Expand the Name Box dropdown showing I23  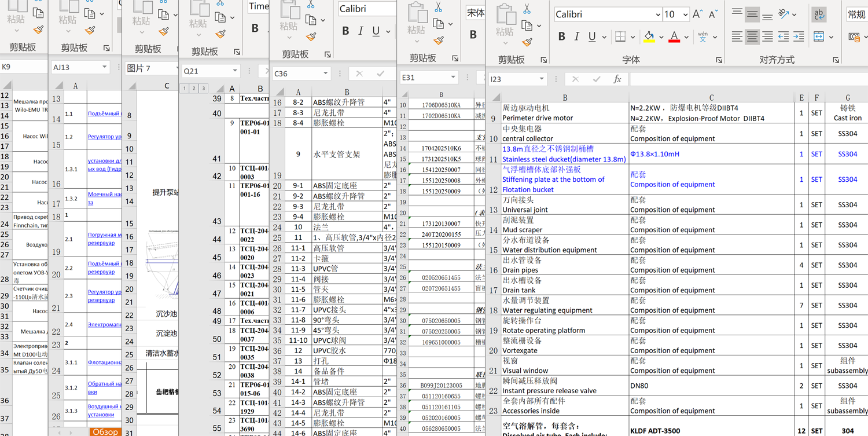pyautogui.click(x=541, y=79)
